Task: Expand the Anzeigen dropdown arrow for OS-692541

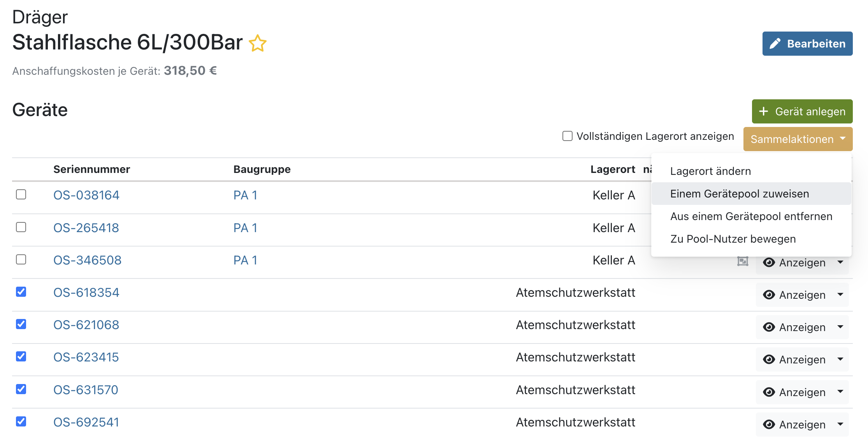Action: coord(841,425)
